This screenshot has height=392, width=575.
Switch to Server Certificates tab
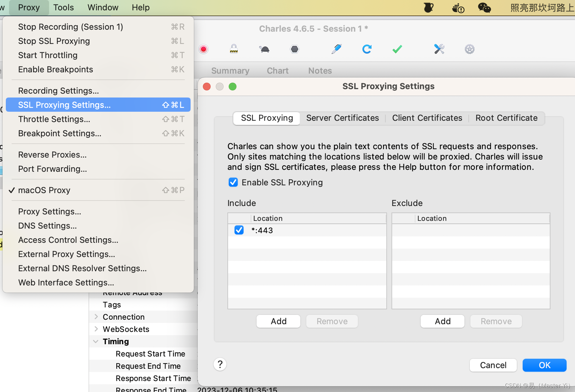342,118
